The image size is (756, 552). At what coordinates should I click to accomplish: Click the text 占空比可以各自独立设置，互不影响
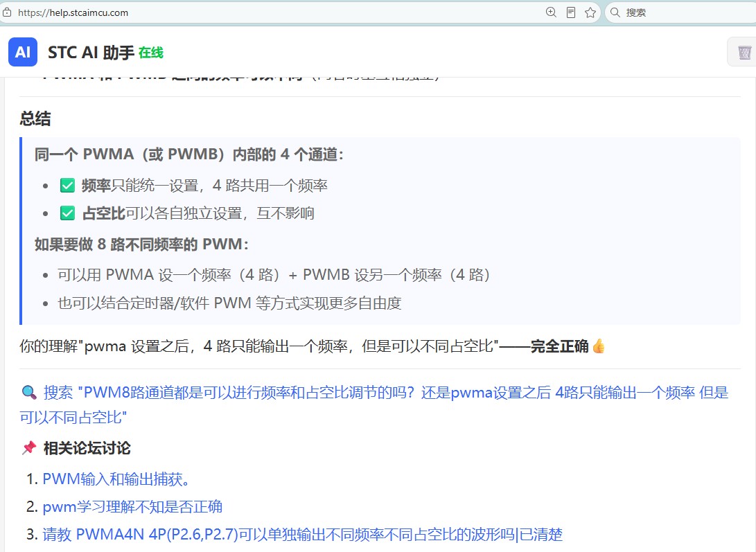[198, 213]
